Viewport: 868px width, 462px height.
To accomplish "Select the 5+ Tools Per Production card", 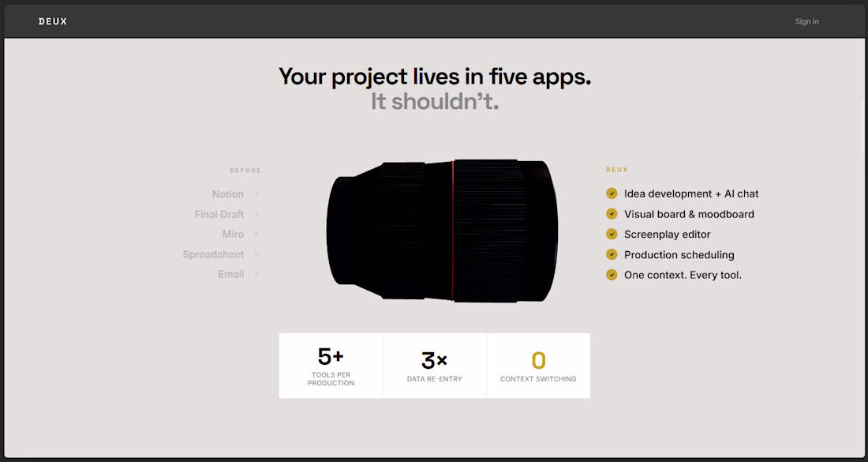I will click(331, 366).
